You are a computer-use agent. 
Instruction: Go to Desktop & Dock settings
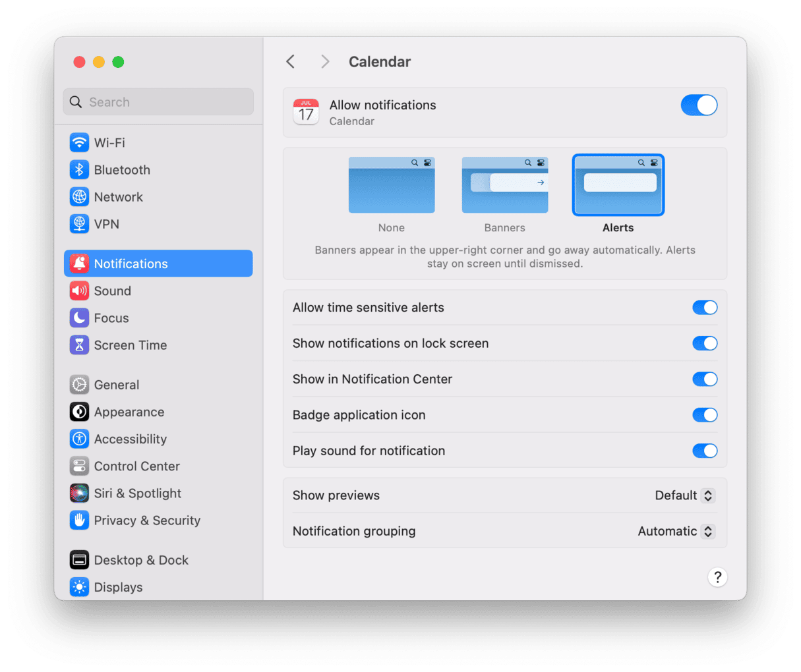pyautogui.click(x=140, y=560)
